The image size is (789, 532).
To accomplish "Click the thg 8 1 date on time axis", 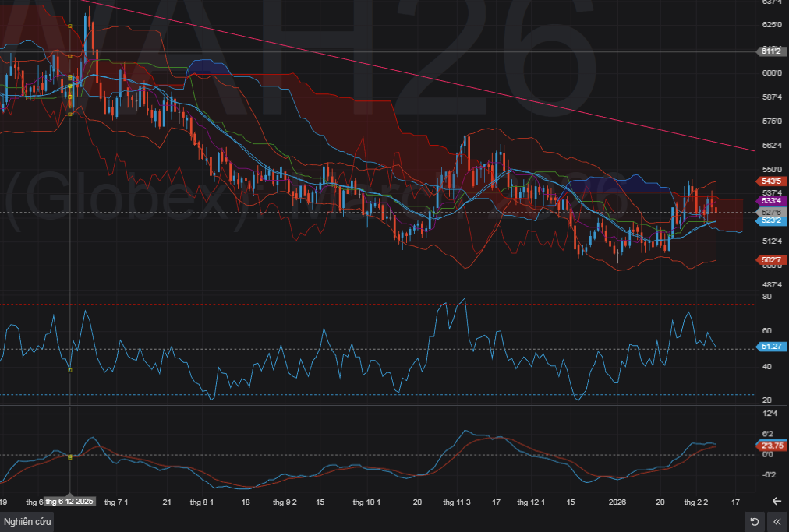I will (x=201, y=502).
